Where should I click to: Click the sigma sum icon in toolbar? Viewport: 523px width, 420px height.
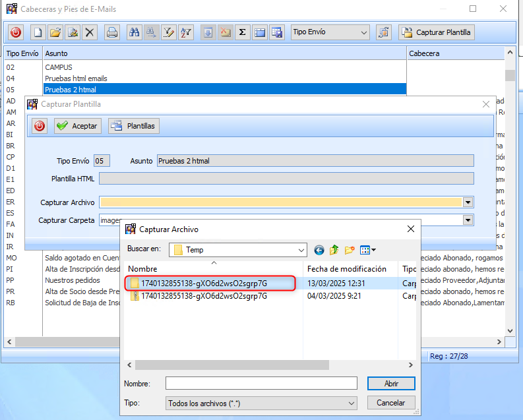(x=242, y=32)
